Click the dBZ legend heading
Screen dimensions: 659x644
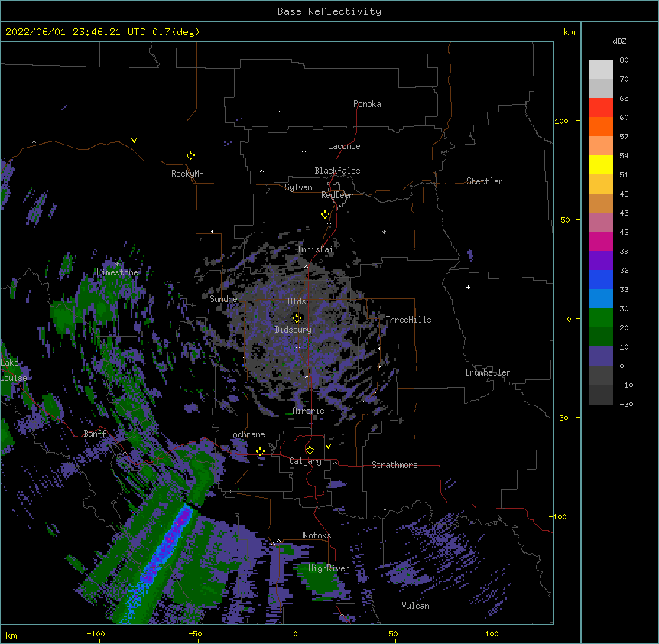[x=619, y=41]
